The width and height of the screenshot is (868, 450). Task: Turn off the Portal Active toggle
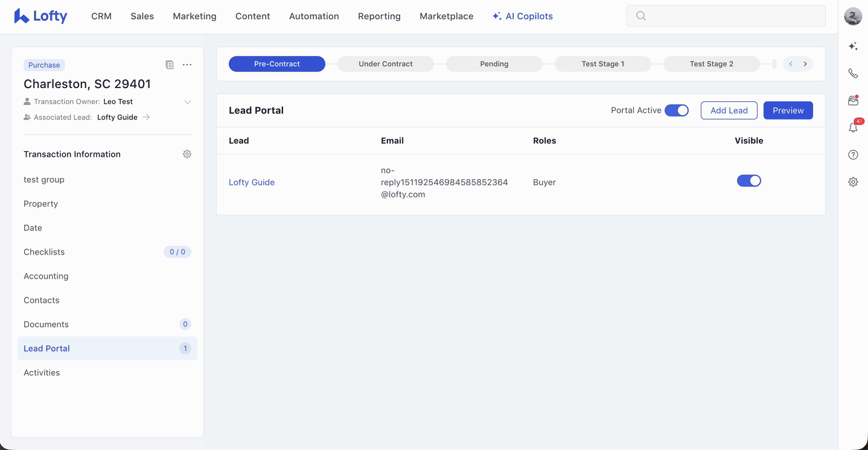click(x=677, y=110)
